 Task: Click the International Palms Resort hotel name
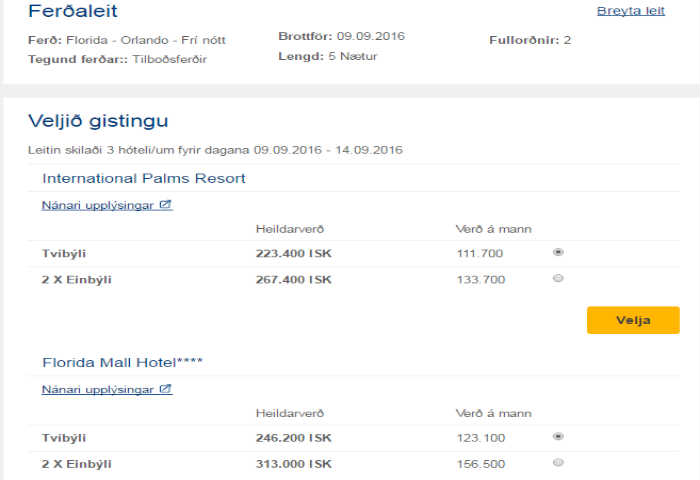point(144,178)
